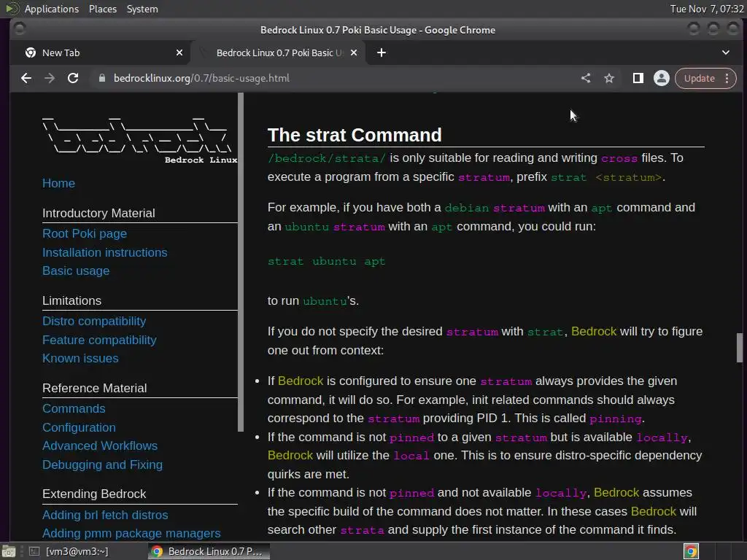Click the 'strat <stratum>' code text
Screen dimensions: 747x560
coord(606,177)
